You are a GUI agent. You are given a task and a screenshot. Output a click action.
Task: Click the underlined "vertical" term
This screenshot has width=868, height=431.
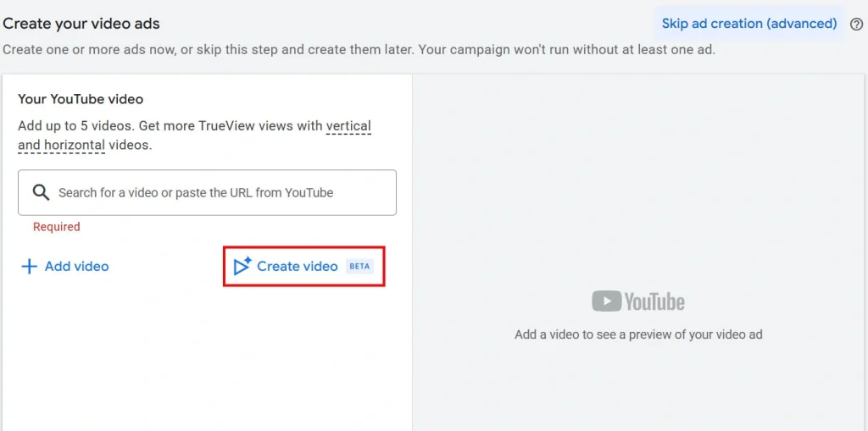coord(348,125)
